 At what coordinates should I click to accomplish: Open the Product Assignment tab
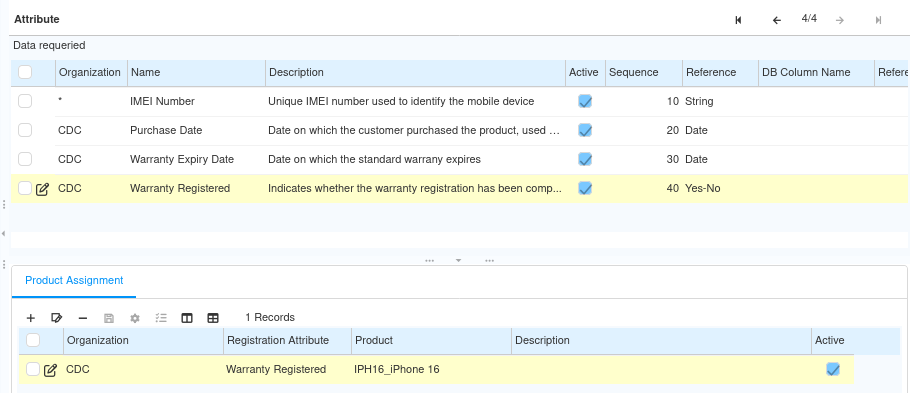point(74,280)
